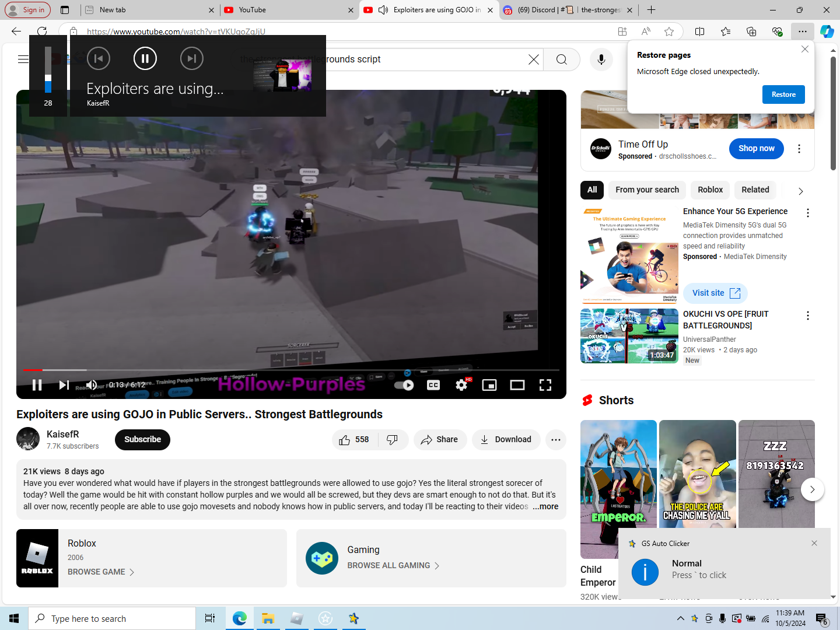This screenshot has height=630, width=840.
Task: Select the Roblox filter chip
Action: [x=710, y=190]
